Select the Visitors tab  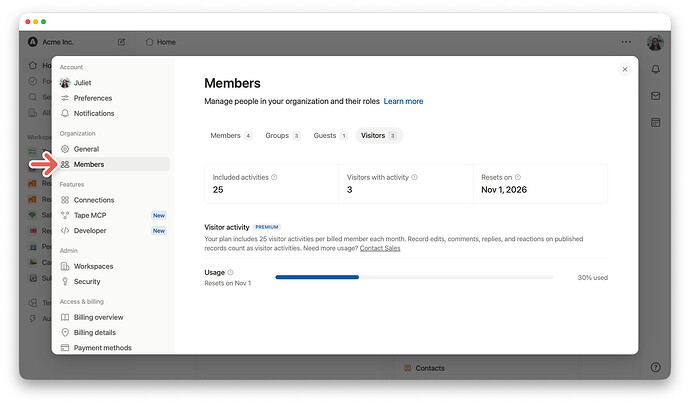tap(378, 136)
